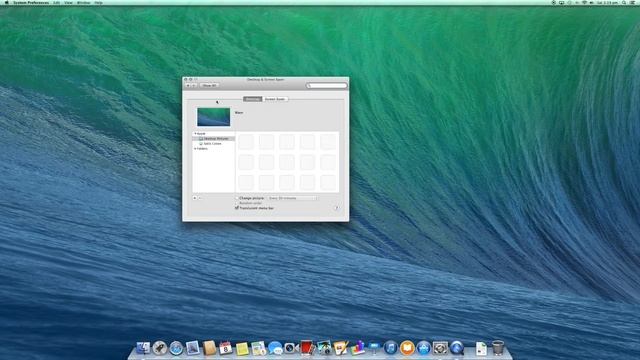Open the Trash in the Dock
The height and width of the screenshot is (360, 640).
pyautogui.click(x=498, y=348)
